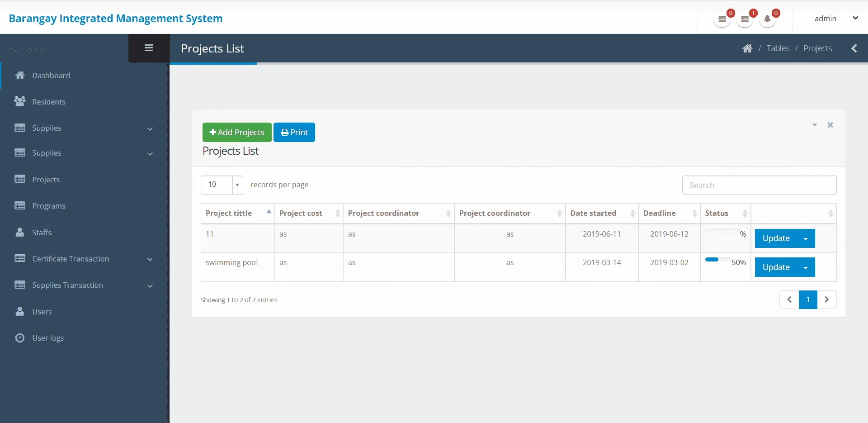
Task: Click the Dashboard house icon in sidebar
Action: tap(20, 75)
